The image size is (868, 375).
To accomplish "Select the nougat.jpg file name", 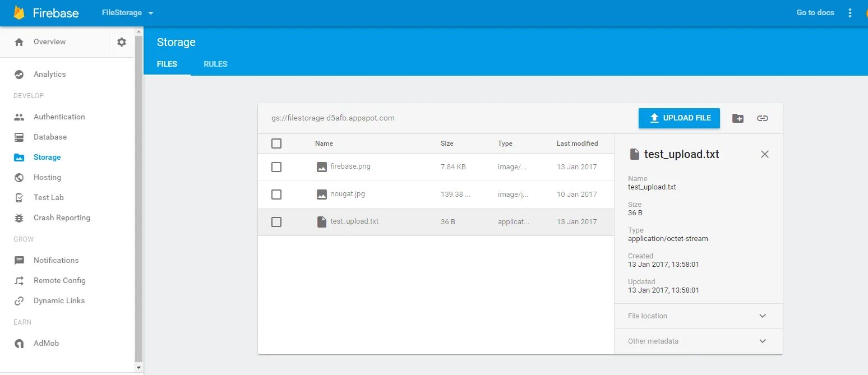I will pos(348,194).
